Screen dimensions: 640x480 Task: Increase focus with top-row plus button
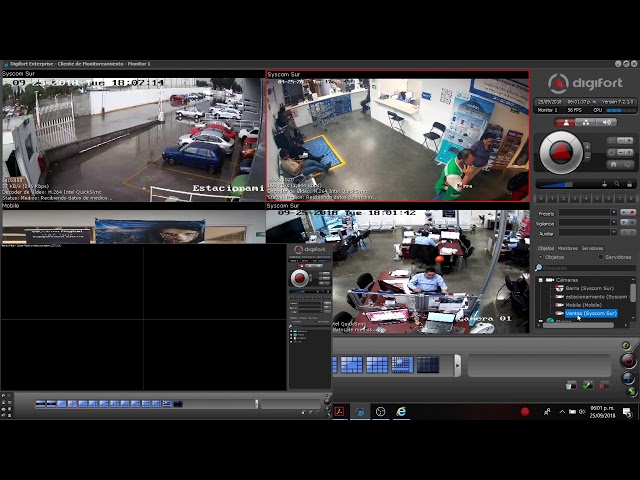point(629,141)
